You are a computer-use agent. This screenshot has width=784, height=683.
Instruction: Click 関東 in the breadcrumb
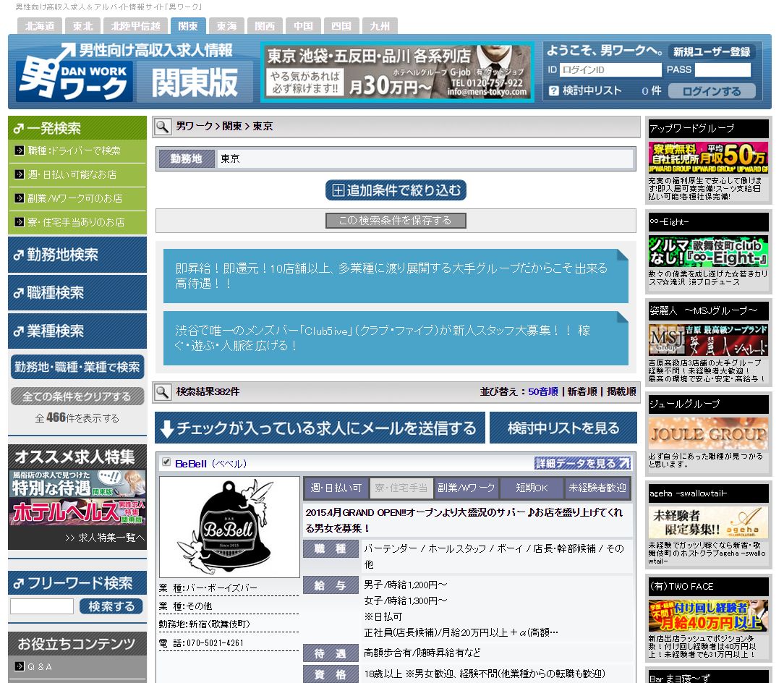[232, 126]
